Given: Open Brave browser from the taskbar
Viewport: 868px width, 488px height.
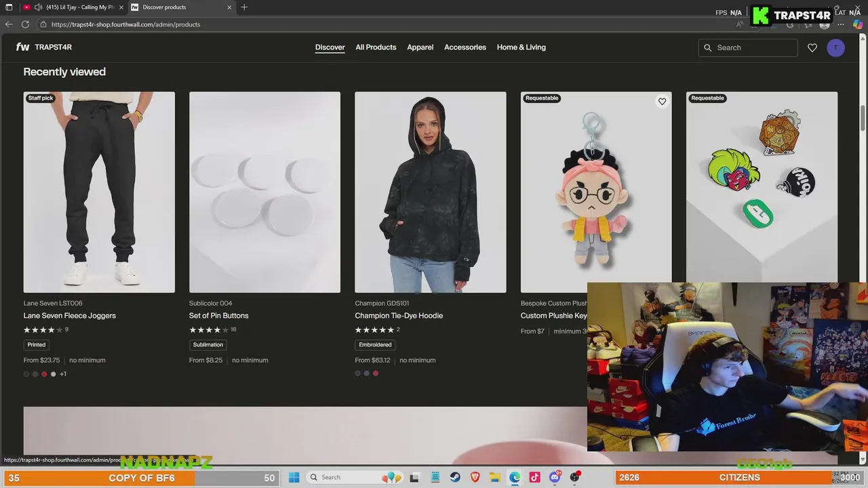Looking at the screenshot, I should [475, 477].
